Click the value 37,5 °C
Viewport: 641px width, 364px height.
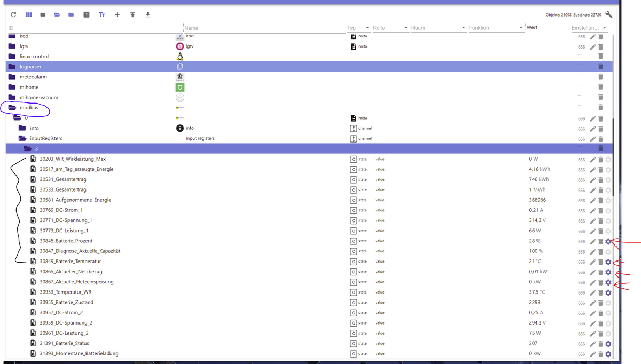click(537, 292)
